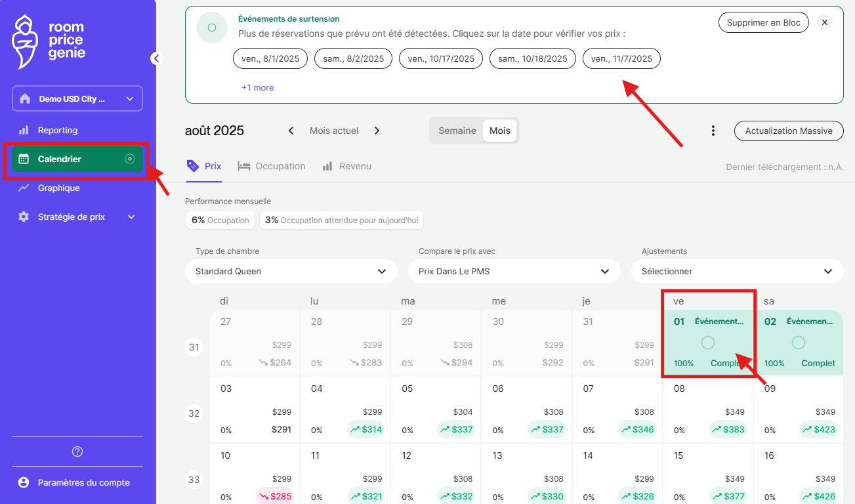Screen dimensions: 855x504
Task: Open Graphique in the sidebar
Action: click(x=58, y=188)
